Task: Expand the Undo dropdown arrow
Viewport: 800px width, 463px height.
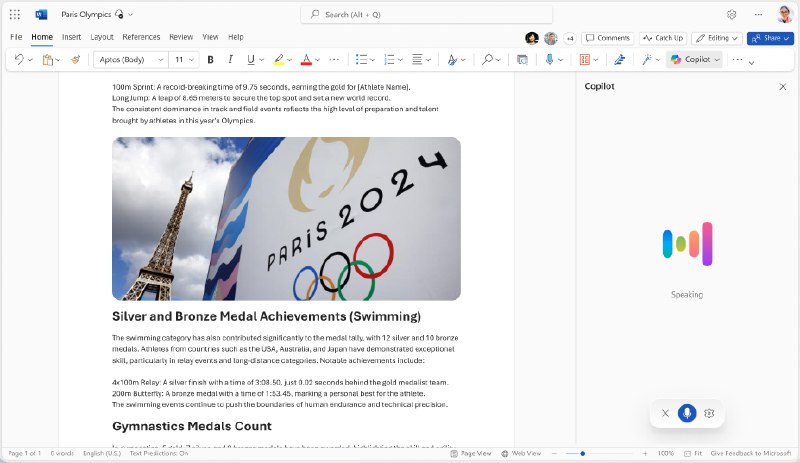Action: [30, 60]
